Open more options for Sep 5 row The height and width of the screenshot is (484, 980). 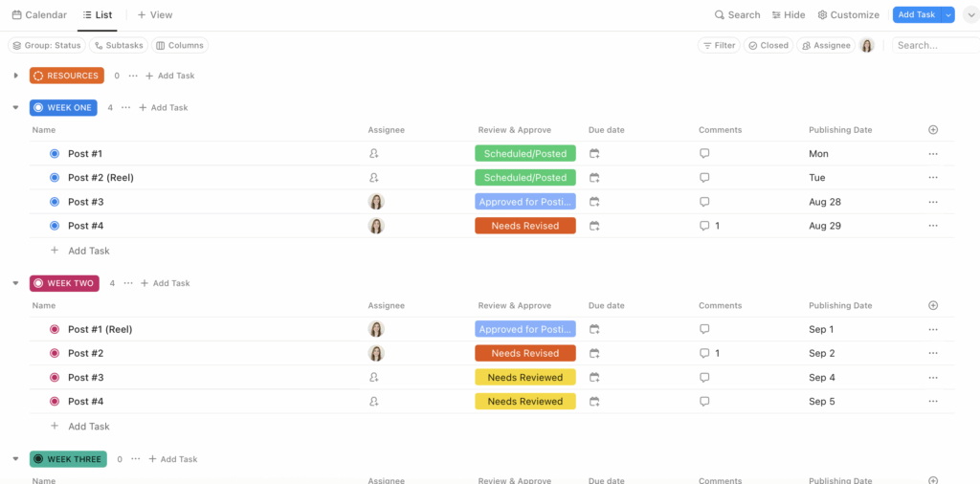[x=933, y=401]
